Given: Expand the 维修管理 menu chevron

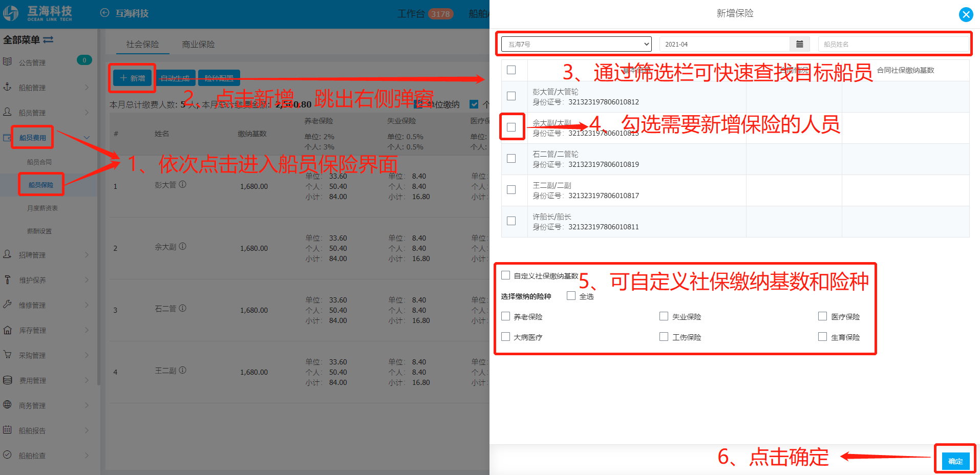Looking at the screenshot, I should pos(87,305).
